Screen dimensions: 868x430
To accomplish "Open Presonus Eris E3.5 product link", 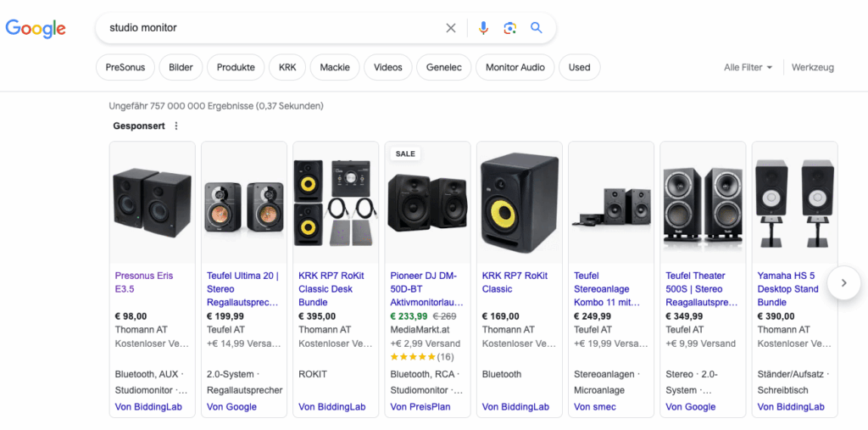I will point(144,282).
